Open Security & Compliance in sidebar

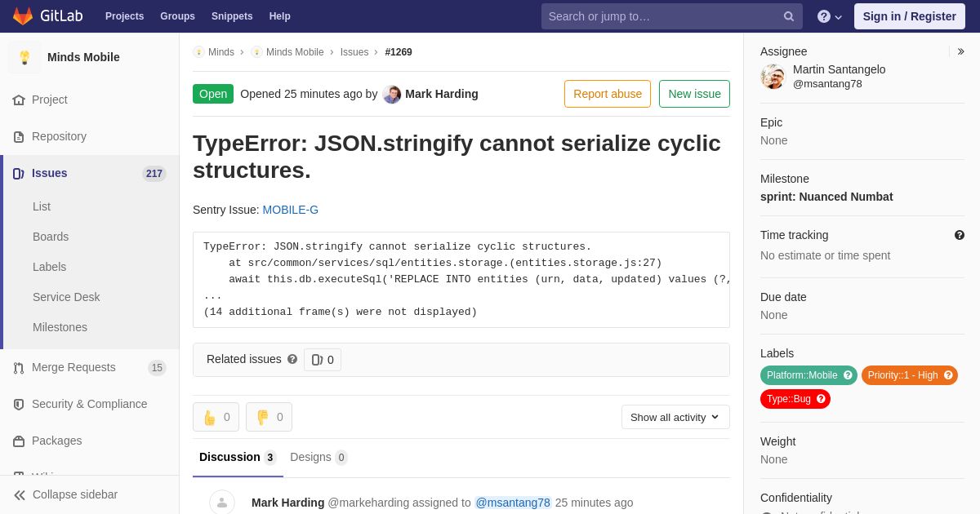click(x=90, y=404)
